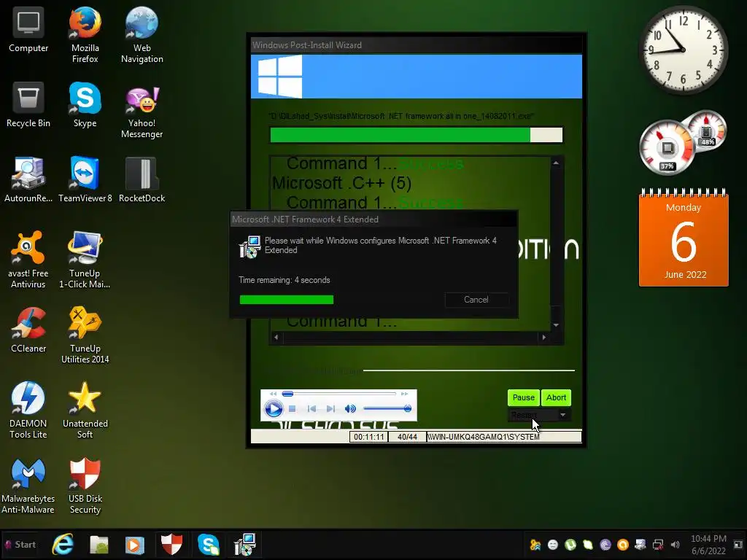The height and width of the screenshot is (560, 747).
Task: Open the taskbar clock showing 10:44 PM
Action: click(708, 544)
